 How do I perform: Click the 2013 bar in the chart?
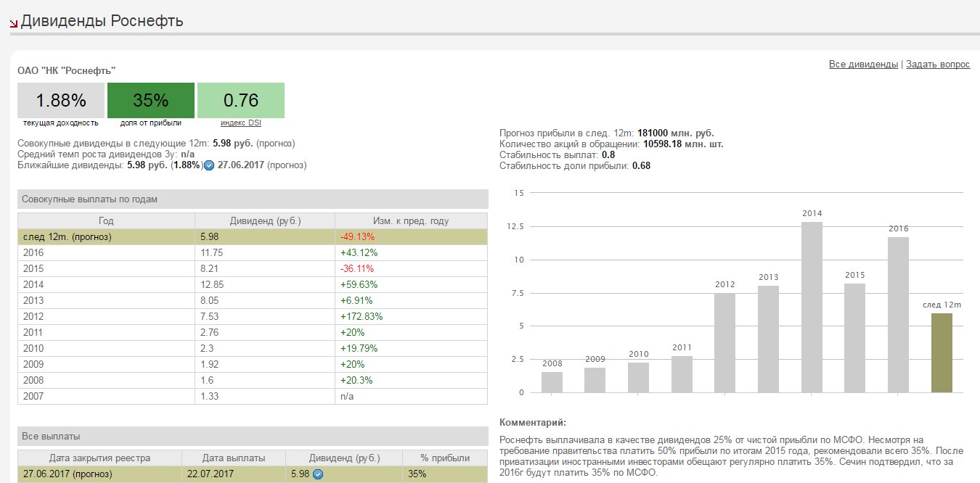768,339
